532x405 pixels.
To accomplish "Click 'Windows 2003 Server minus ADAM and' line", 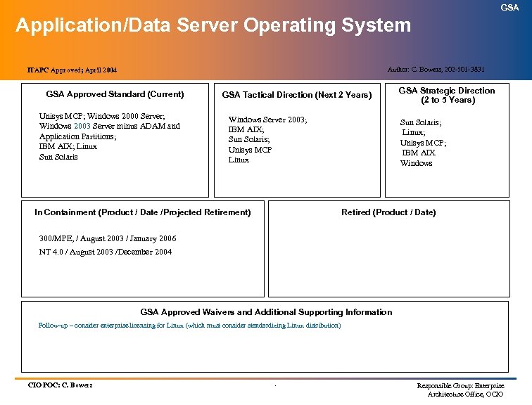I will (x=109, y=126).
